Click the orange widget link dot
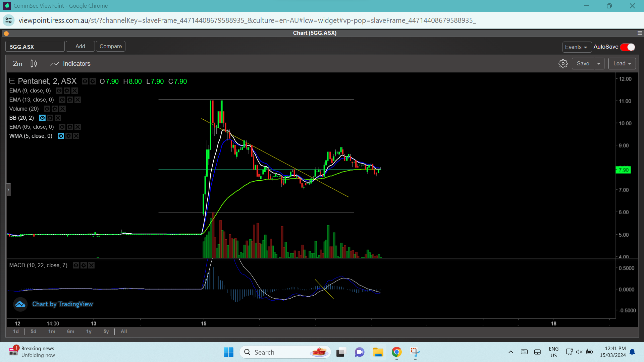The width and height of the screenshot is (644, 362). pyautogui.click(x=6, y=33)
